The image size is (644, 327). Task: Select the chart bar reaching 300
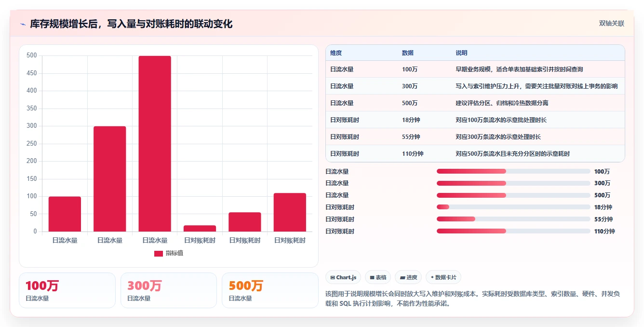tap(110, 179)
